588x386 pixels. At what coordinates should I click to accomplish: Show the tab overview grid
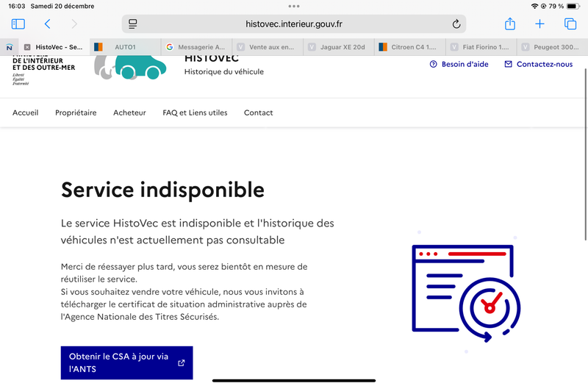coord(570,24)
